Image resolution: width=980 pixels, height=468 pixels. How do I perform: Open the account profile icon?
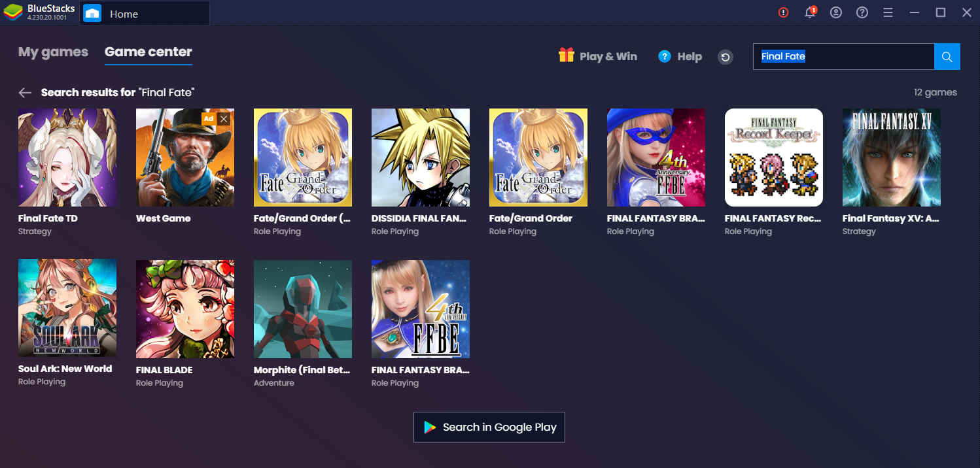click(x=836, y=12)
